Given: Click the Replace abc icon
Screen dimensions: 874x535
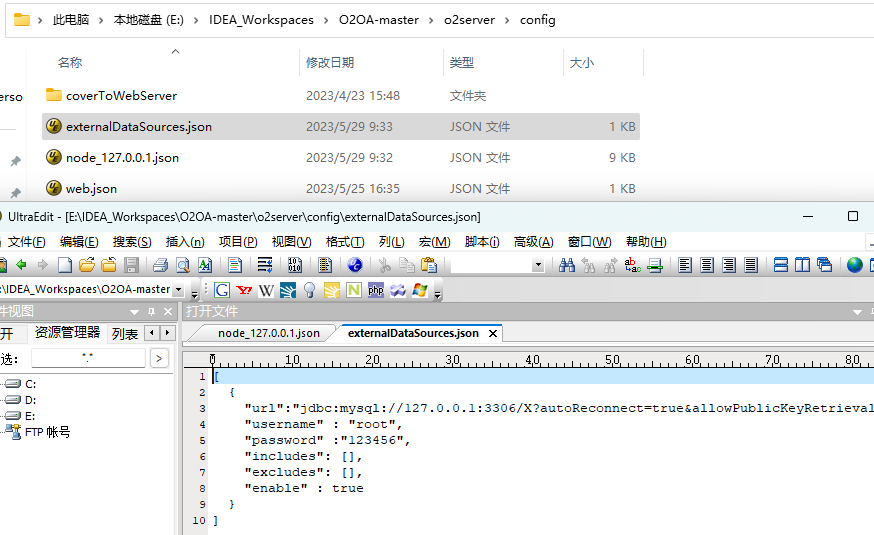Looking at the screenshot, I should point(632,265).
